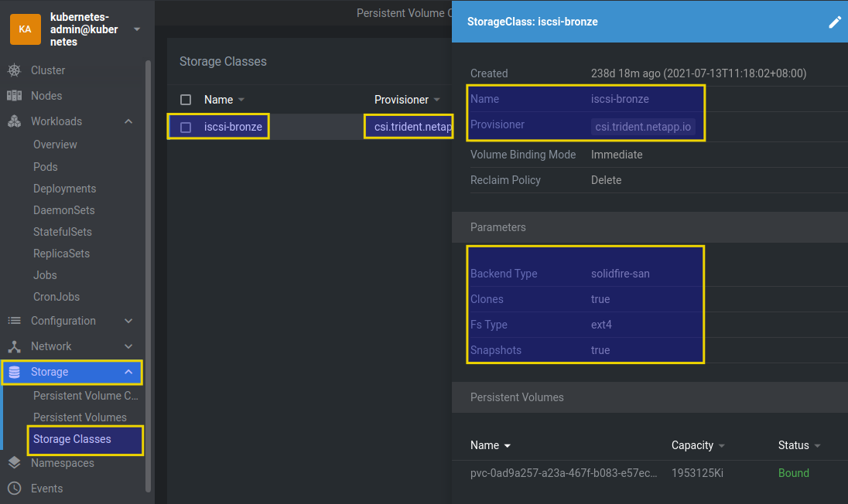The height and width of the screenshot is (504, 848).
Task: Open the kubernetes-admin cluster dropdown
Action: click(137, 29)
